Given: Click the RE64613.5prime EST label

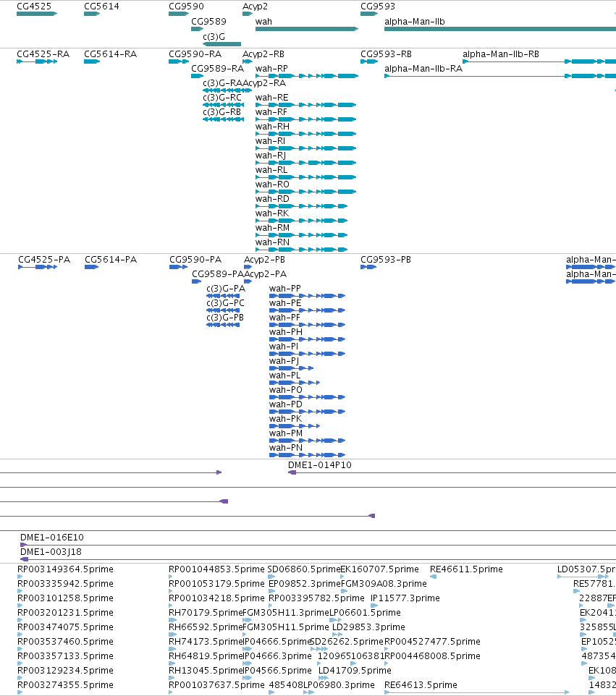Looking at the screenshot, I should tap(421, 685).
